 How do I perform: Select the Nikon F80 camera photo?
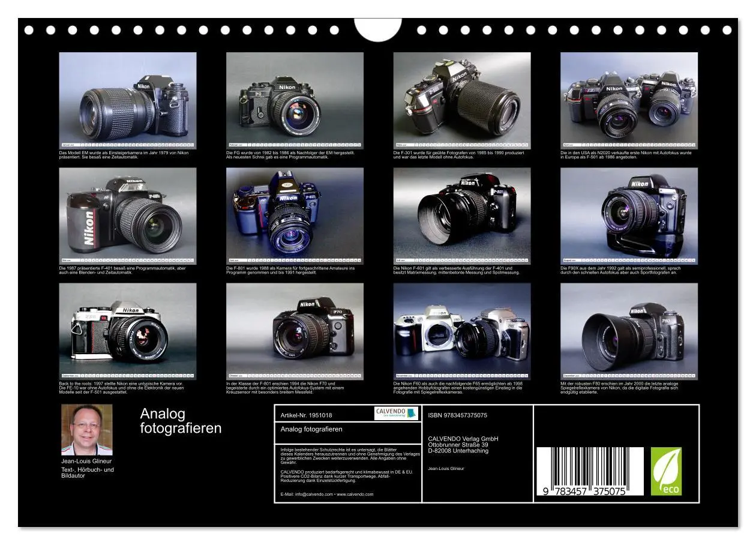pos(629,331)
